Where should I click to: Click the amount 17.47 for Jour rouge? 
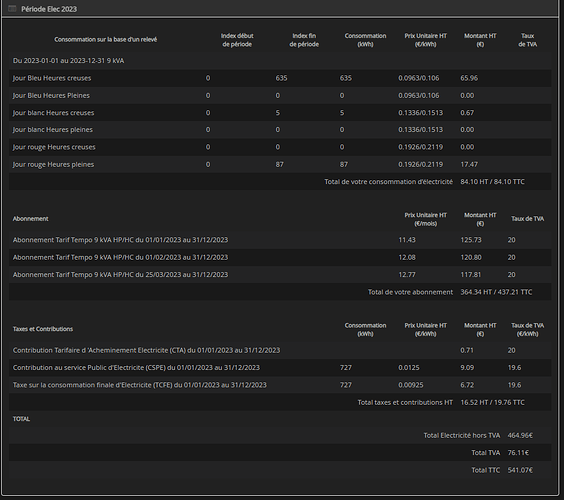[469, 164]
